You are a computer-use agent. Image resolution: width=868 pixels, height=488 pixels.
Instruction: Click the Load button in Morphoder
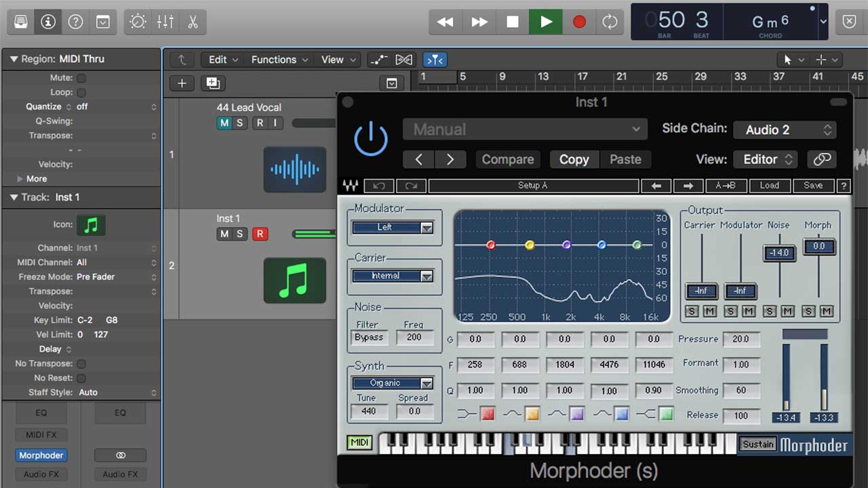tap(770, 185)
